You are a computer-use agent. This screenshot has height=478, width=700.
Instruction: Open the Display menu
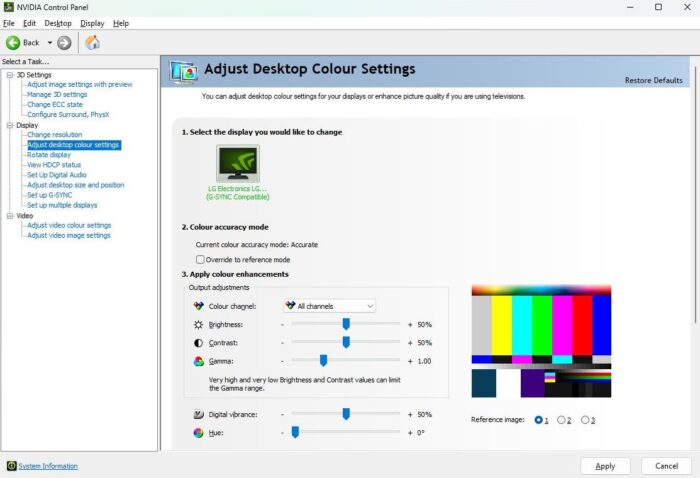point(92,23)
